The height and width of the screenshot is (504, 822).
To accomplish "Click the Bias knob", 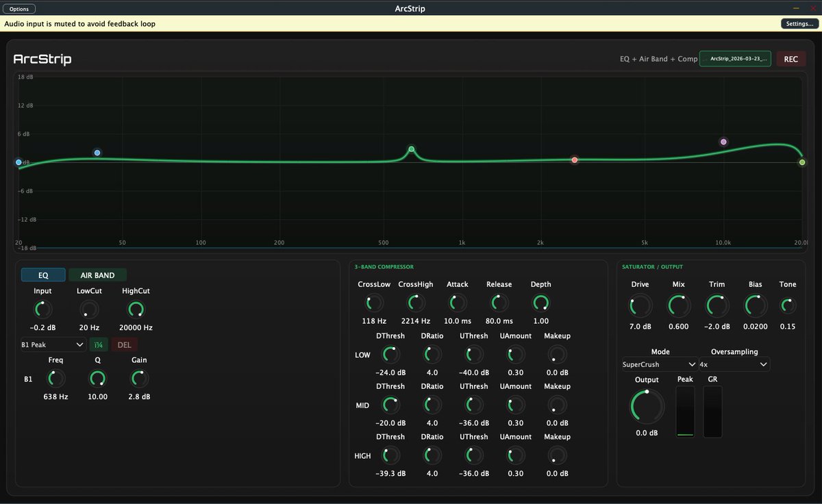I will (x=756, y=305).
